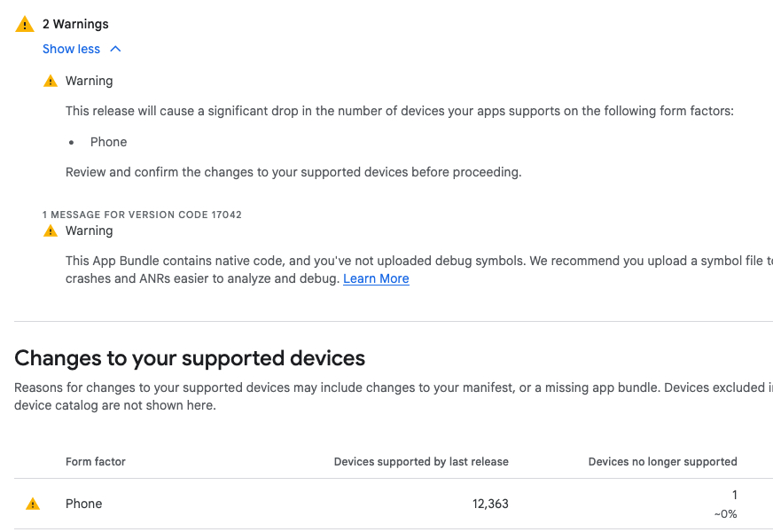Click the "Form factor" column header
This screenshot has height=532, width=773.
[96, 461]
